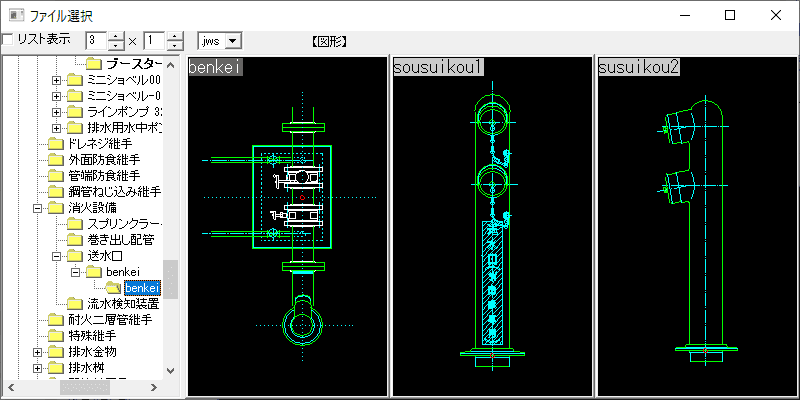Click the tree vertical scrollbar down arrow
This screenshot has width=800, height=400.
click(170, 370)
